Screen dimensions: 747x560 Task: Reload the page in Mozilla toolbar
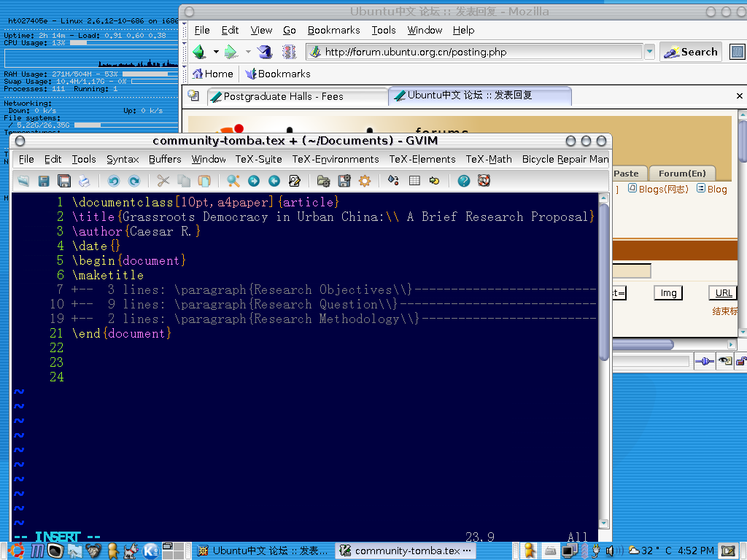pos(265,52)
